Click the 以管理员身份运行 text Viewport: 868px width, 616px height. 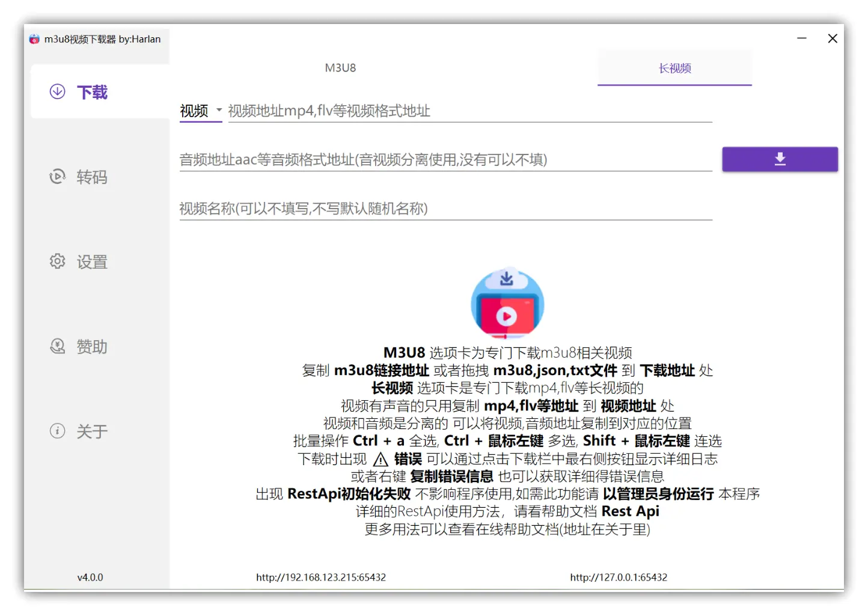(658, 494)
